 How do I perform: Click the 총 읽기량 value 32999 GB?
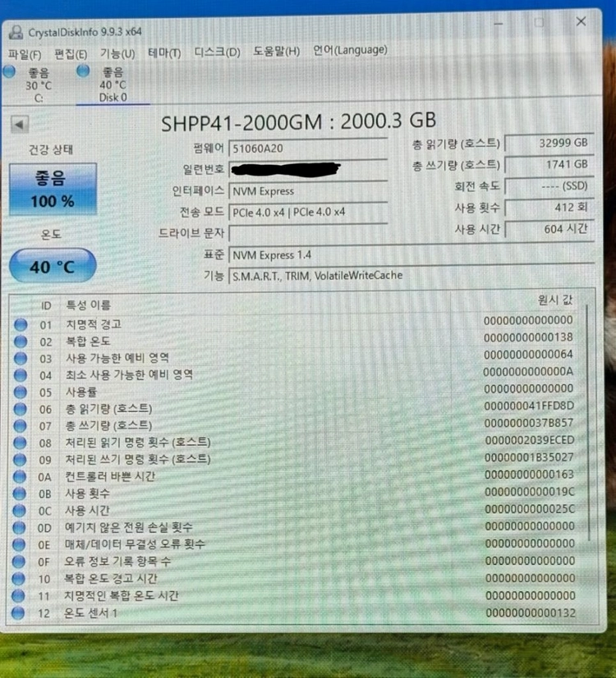pyautogui.click(x=549, y=143)
